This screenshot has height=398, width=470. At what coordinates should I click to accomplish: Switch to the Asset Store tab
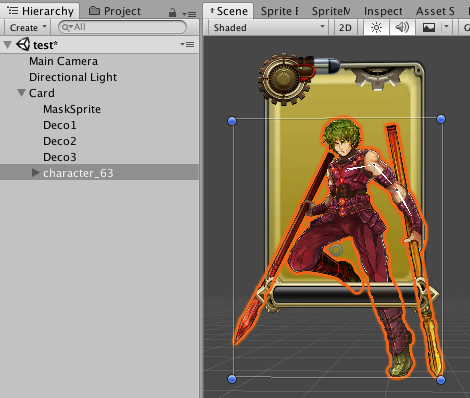pos(435,11)
